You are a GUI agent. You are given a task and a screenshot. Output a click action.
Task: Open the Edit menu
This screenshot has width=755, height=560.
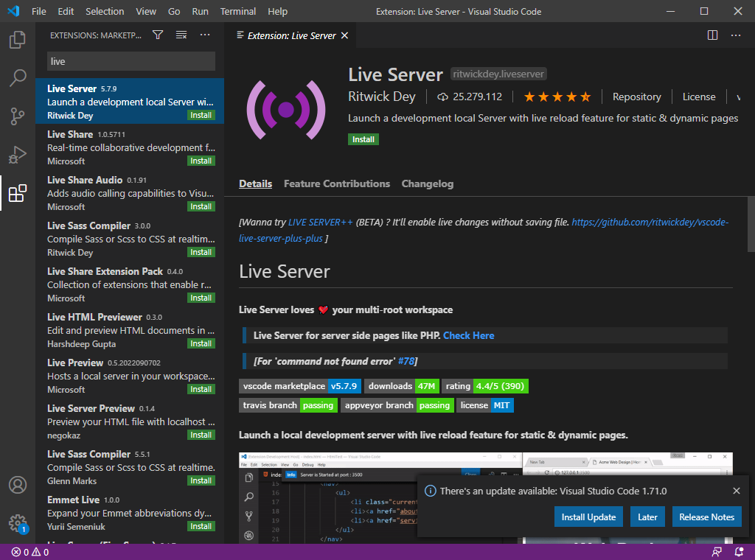tap(66, 12)
